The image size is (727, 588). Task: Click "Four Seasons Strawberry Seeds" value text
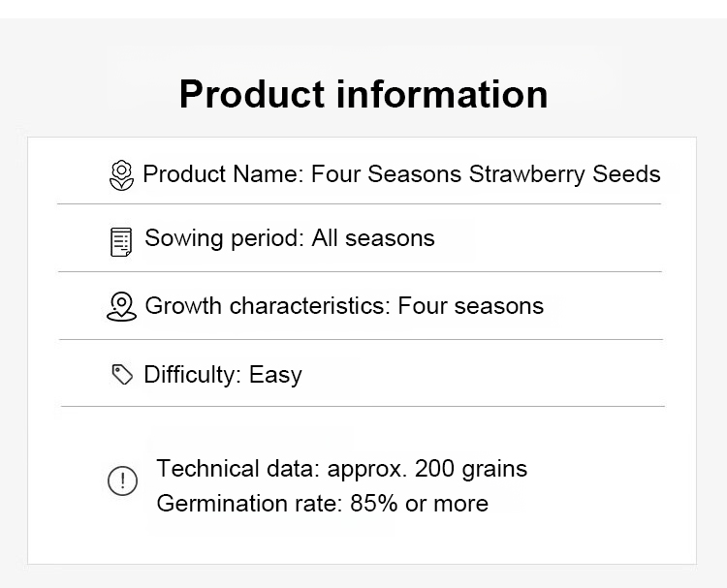(x=486, y=174)
